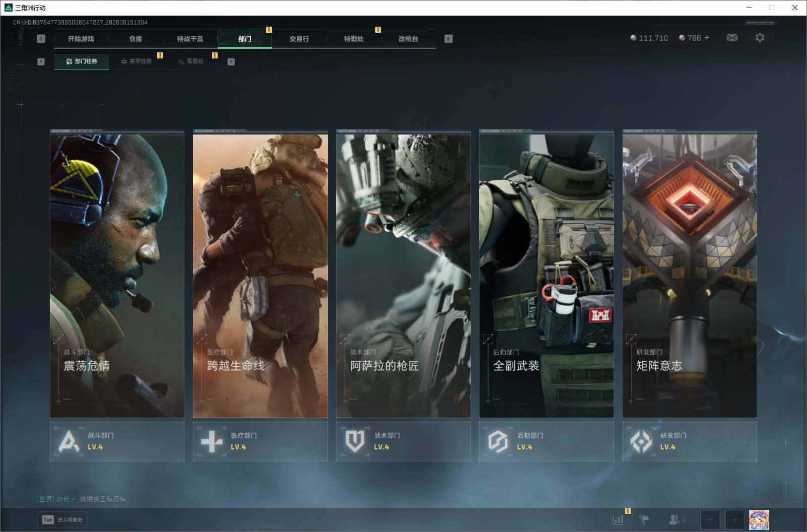This screenshot has height=532, width=807.
Task: Close the 三角洲行动 window
Action: point(795,8)
